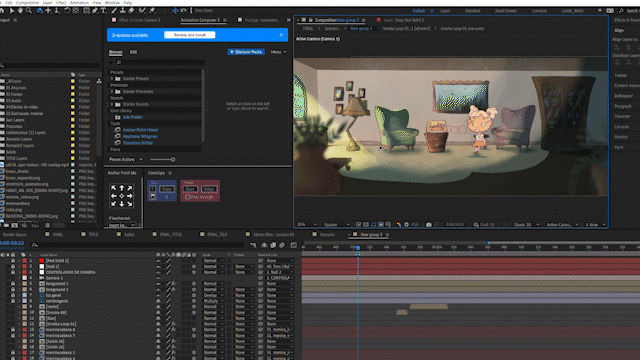
Task: Click Add Folder in User Library
Action: (x=132, y=117)
